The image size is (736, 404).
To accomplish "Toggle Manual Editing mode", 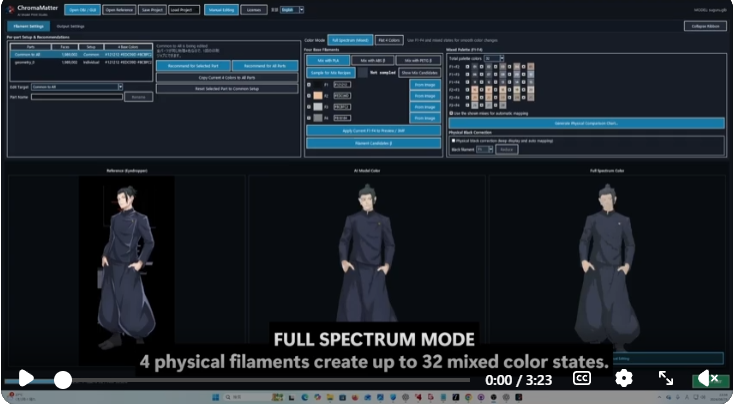I will coord(222,10).
